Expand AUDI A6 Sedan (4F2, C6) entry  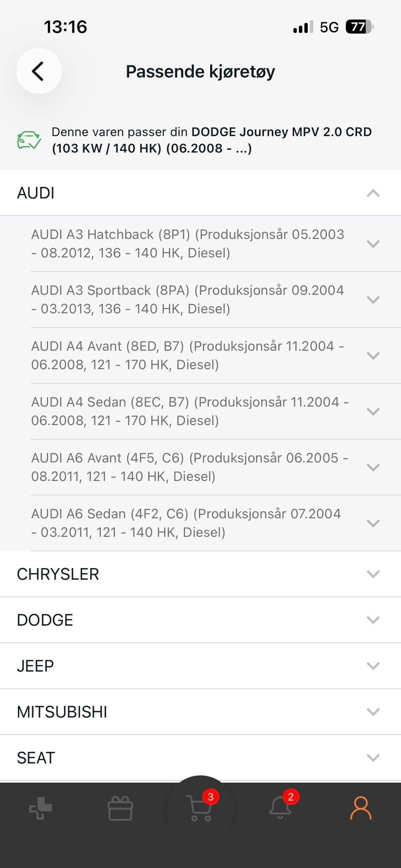pos(216,523)
